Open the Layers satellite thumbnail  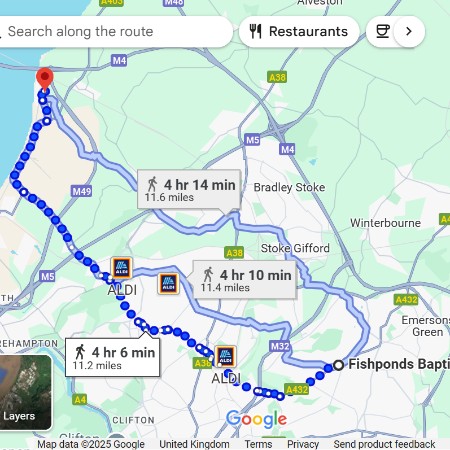(26, 392)
